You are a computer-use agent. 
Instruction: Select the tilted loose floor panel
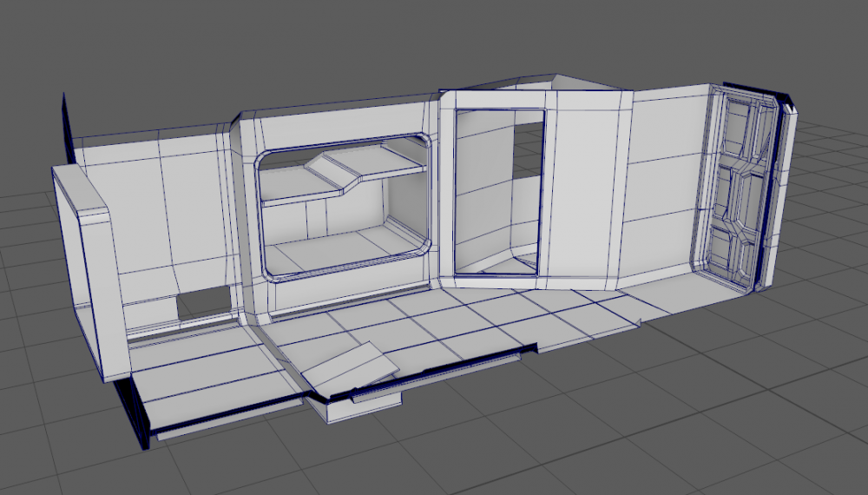(x=351, y=366)
